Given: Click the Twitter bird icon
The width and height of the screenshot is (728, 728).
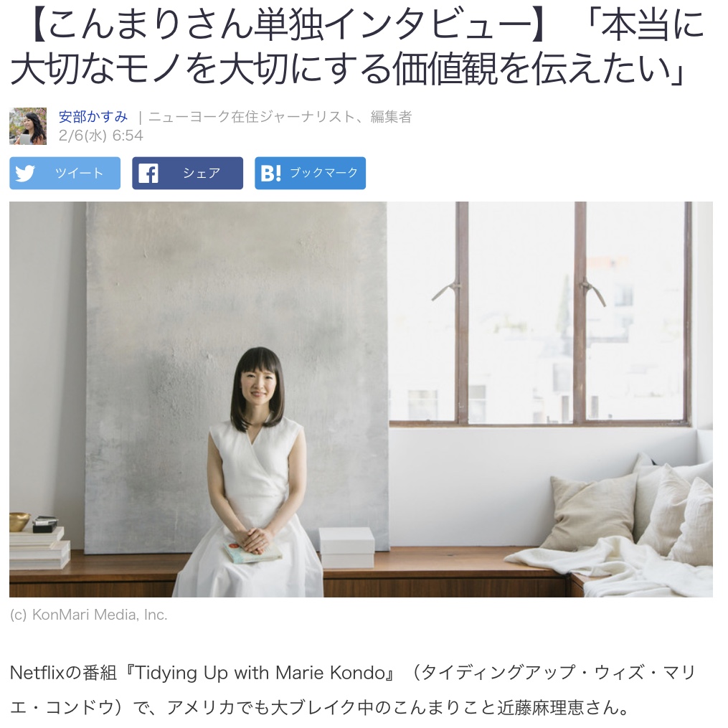Looking at the screenshot, I should tap(25, 173).
